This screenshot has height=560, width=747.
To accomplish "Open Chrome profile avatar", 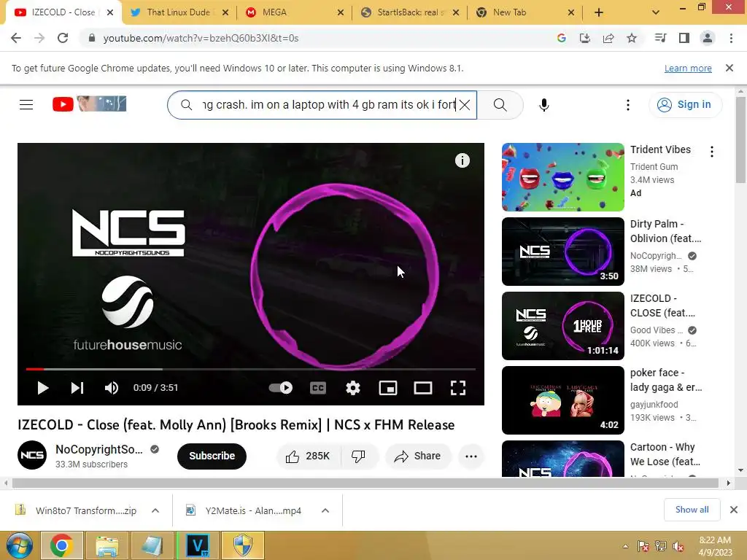I will 708,38.
